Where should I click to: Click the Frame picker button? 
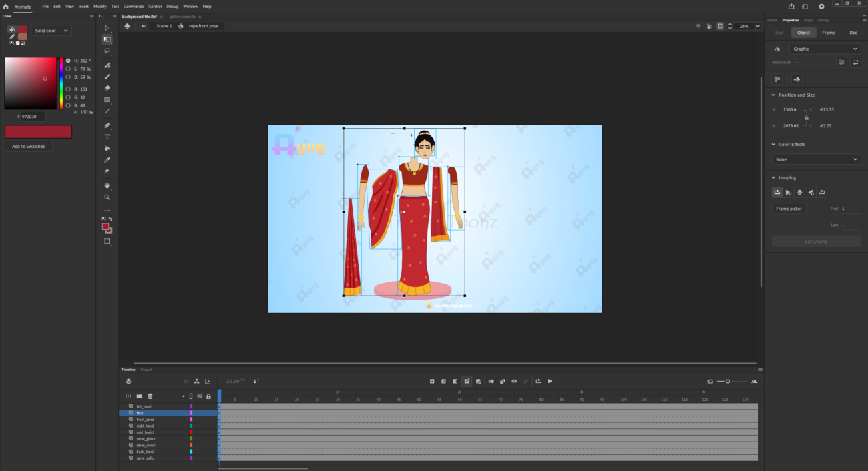click(789, 209)
